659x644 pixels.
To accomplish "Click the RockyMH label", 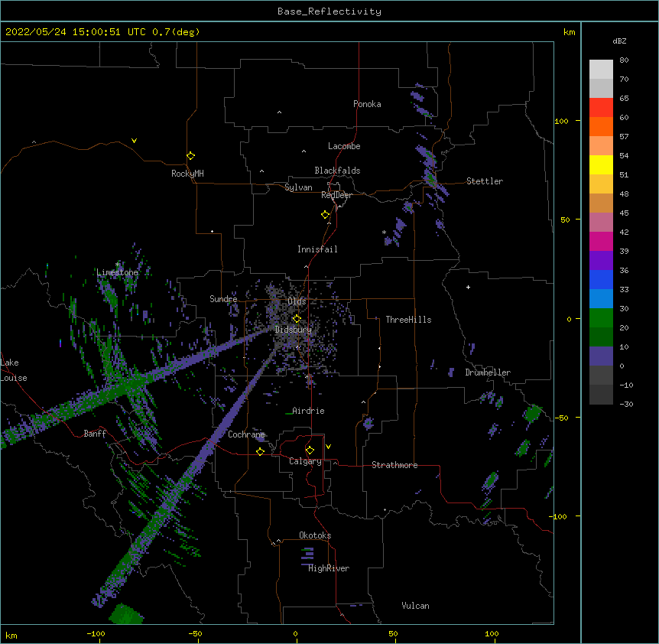I will 187,174.
